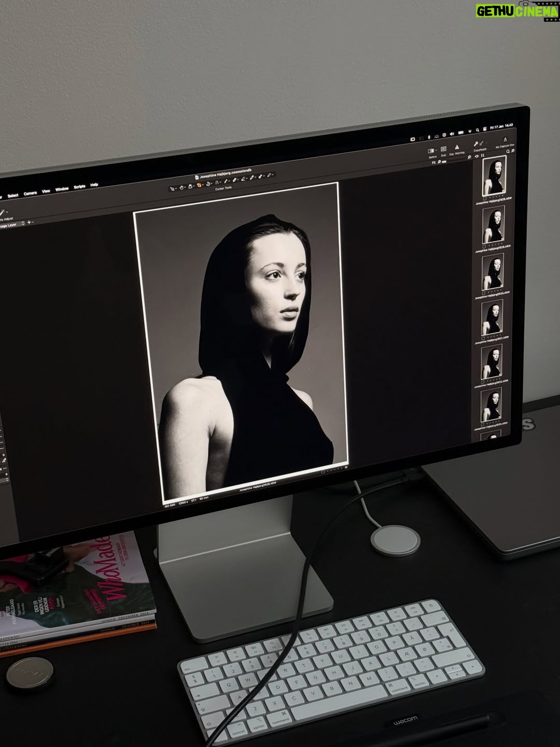Image resolution: width=560 pixels, height=747 pixels.
Task: Select thumbnail Josephine Højbjerg2630.ARW
Action: [493, 272]
